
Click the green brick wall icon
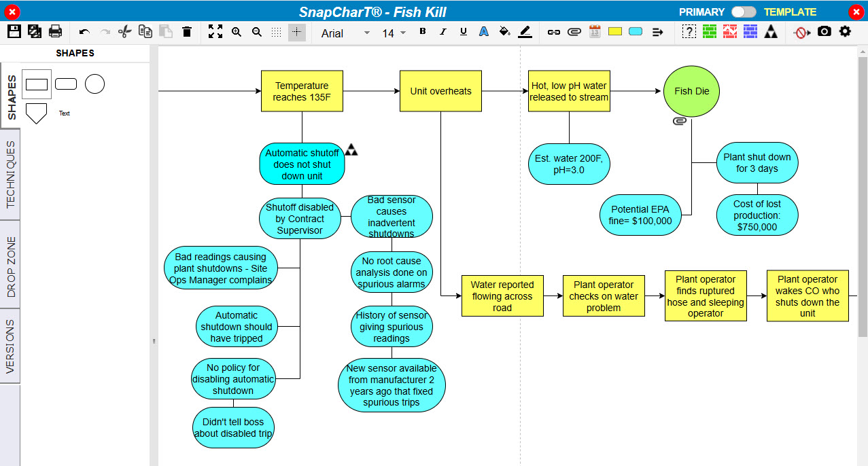pyautogui.click(x=710, y=31)
